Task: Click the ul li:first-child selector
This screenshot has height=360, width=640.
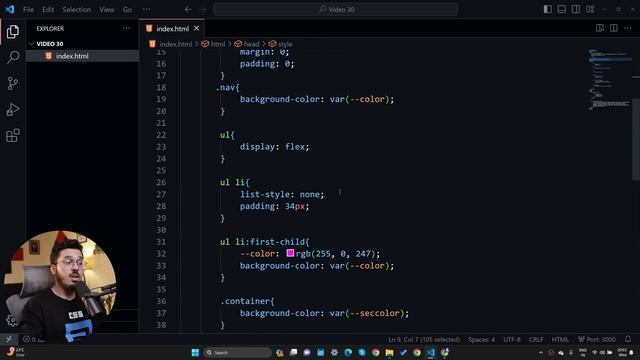Action: [x=264, y=242]
